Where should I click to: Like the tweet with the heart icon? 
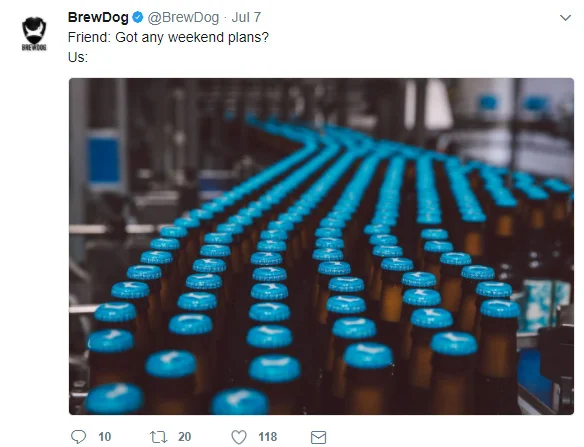point(239,437)
